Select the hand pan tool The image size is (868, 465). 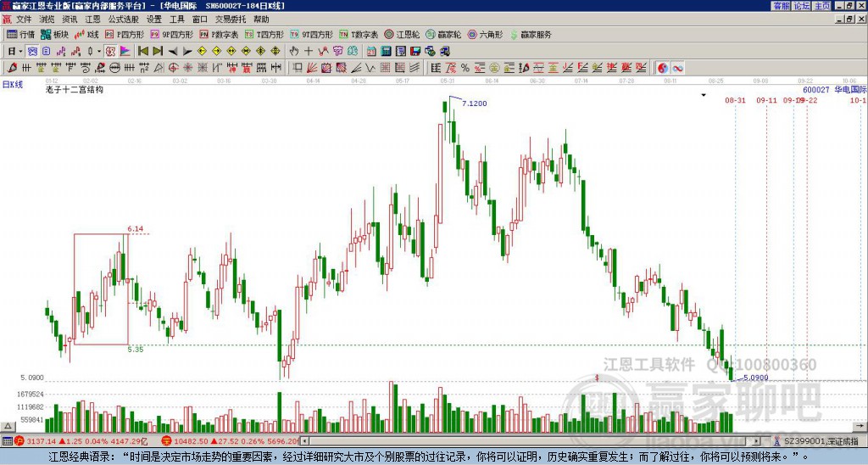pos(293,52)
